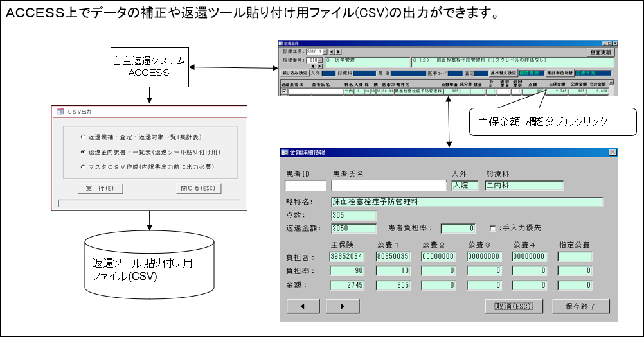Open the 診療年月 201011 dropdown

325,51
